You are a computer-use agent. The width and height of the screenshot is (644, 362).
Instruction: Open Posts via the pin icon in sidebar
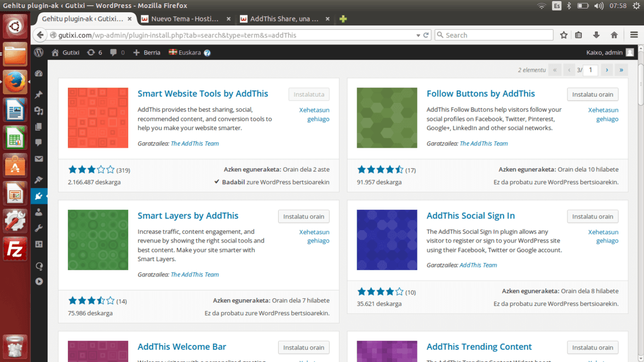pyautogui.click(x=39, y=95)
